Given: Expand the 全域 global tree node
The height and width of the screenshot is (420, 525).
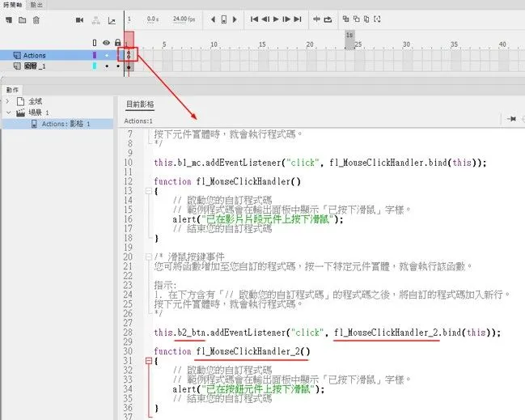Looking at the screenshot, I should pos(8,101).
